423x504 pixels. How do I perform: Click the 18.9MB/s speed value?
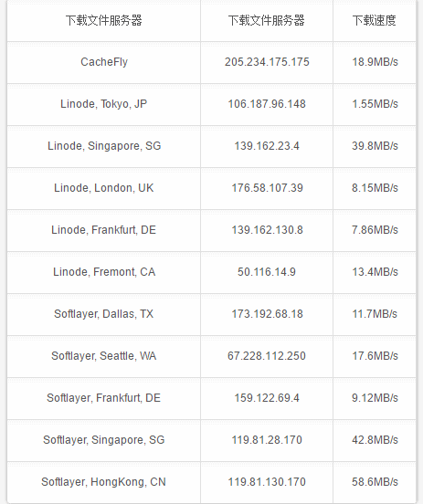tap(375, 62)
